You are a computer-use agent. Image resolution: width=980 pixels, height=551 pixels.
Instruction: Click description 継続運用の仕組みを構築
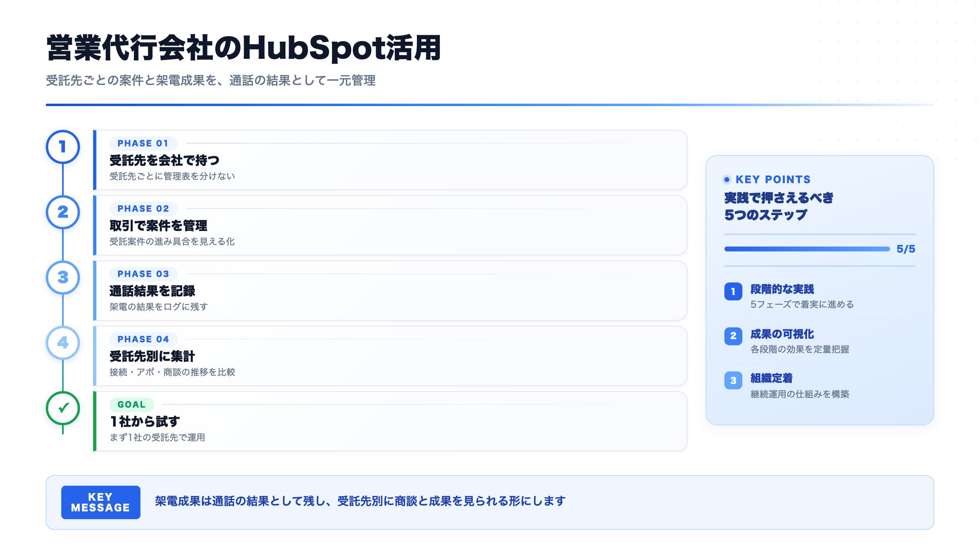800,394
